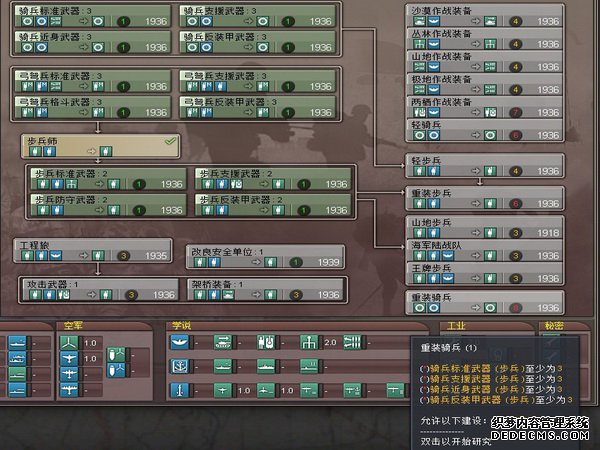
Task: Select the blue single-engine fighter icon in 空军
Action: point(69,359)
